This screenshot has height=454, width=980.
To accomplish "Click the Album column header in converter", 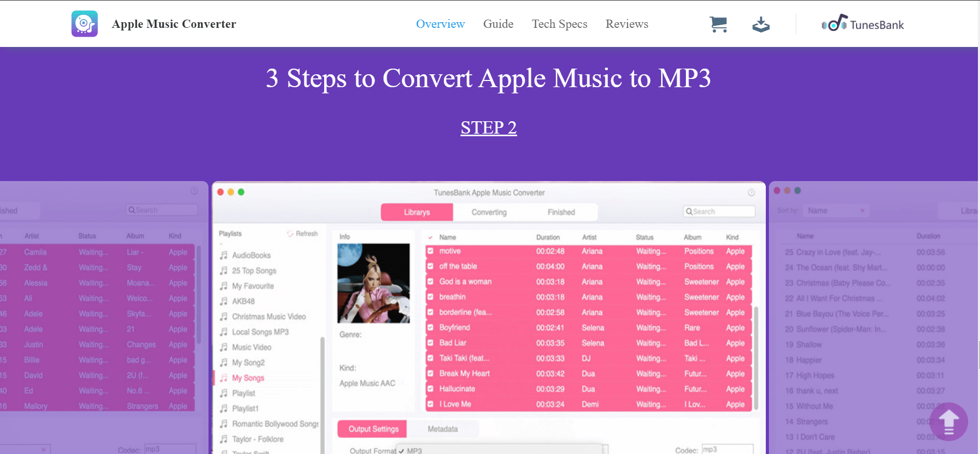I will coord(693,237).
